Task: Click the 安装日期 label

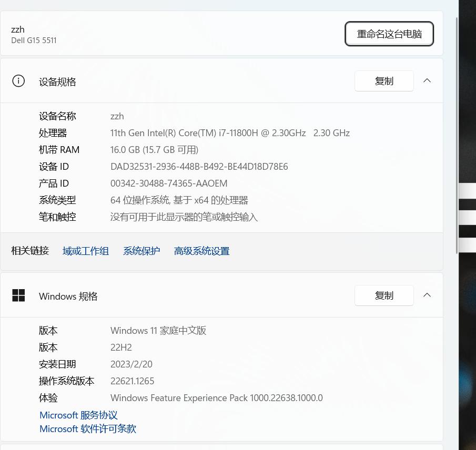Action: tap(57, 364)
